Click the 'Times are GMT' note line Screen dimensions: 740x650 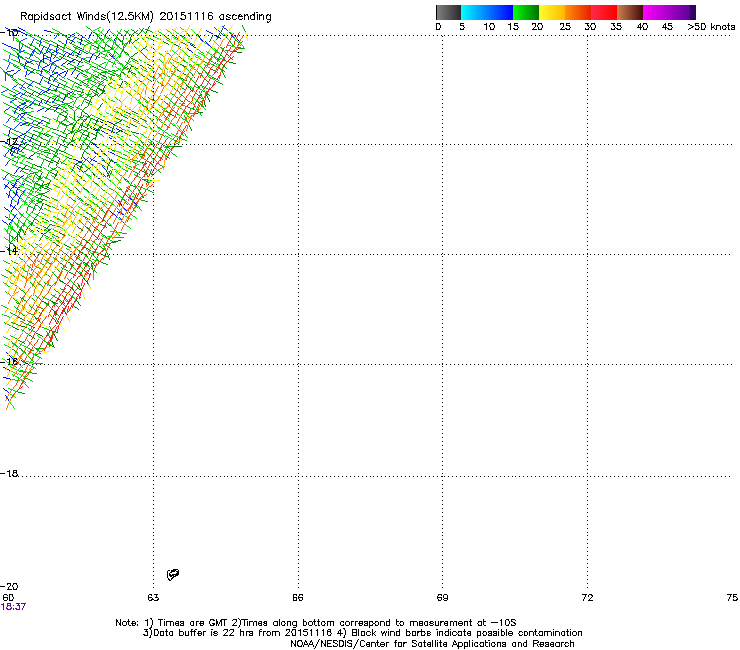pos(316,623)
